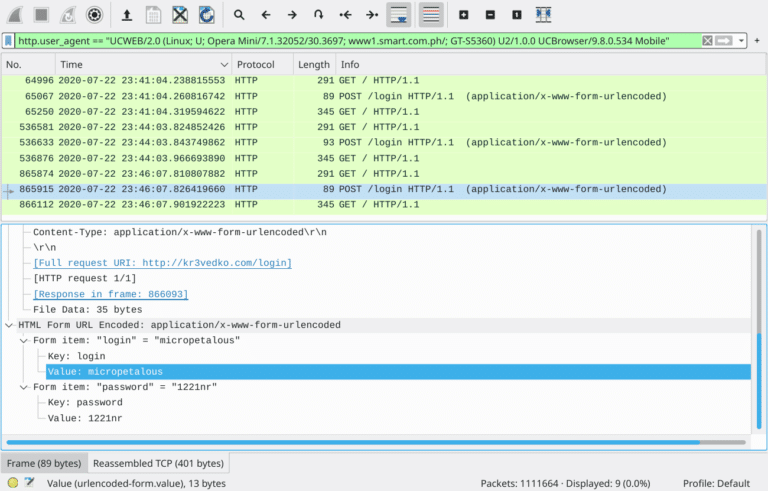Toggle packet list colorization
Viewport: 768px width, 491px height.
[x=431, y=15]
